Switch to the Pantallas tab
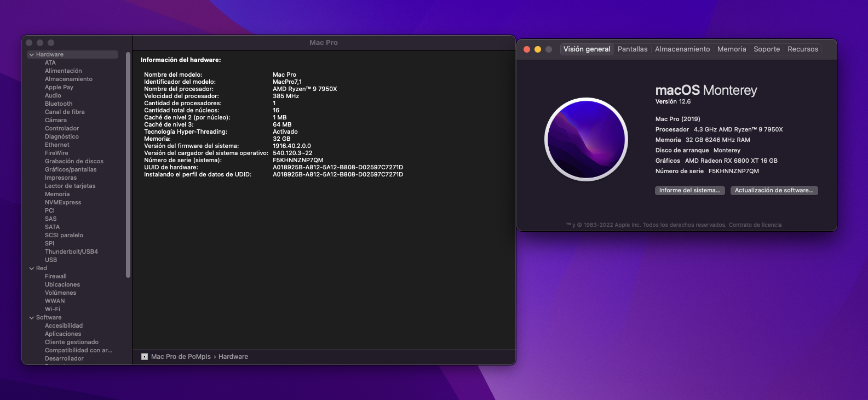Screen dimensions: 868x400 633,49
